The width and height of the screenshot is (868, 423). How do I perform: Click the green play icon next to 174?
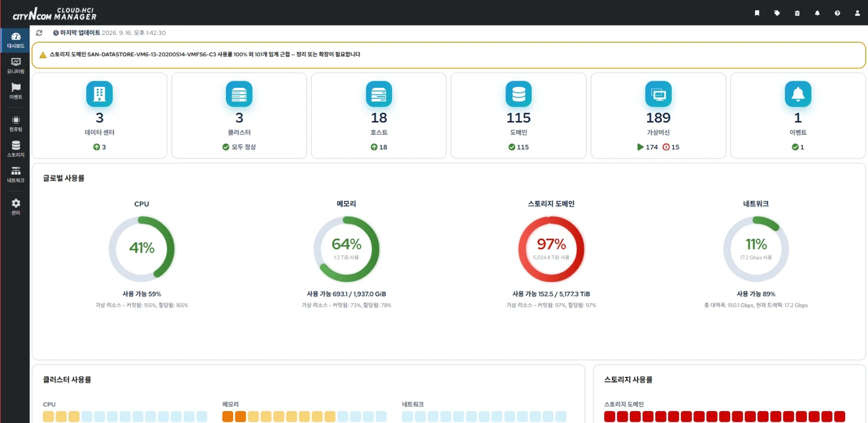tap(640, 147)
